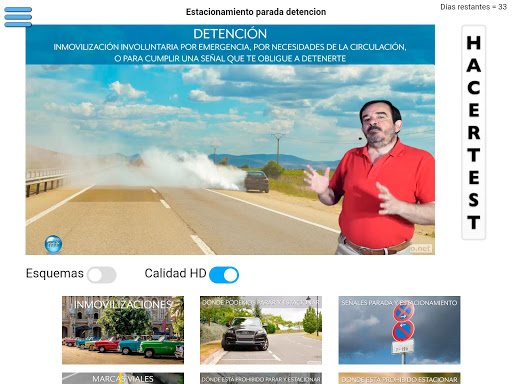Click the Esquemas label text
Viewport: 512px width, 384px height.
pyautogui.click(x=55, y=273)
